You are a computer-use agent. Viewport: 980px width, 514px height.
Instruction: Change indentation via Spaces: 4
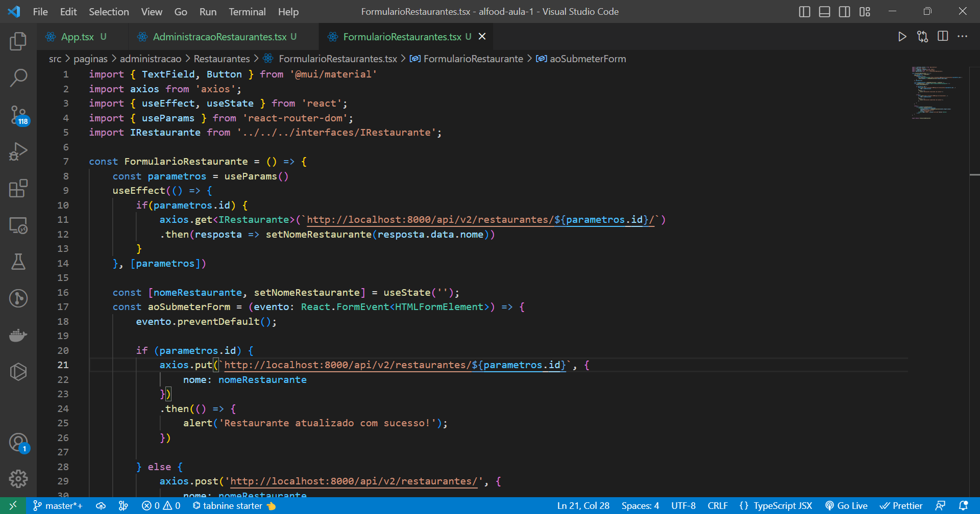click(x=640, y=506)
